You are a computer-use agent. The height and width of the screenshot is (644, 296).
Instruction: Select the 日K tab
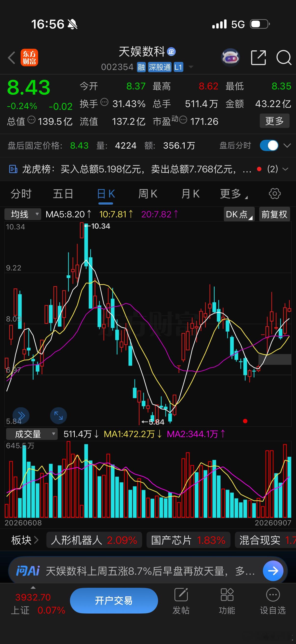[106, 194]
